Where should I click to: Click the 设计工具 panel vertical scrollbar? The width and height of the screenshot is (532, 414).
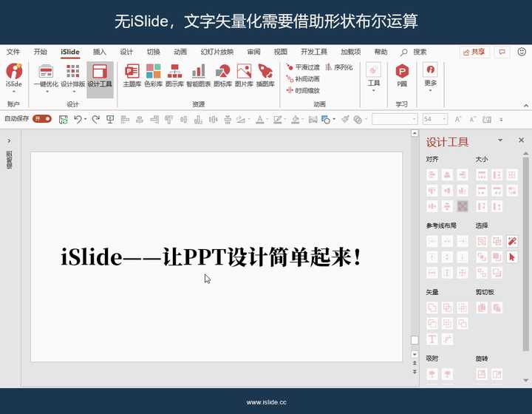(526, 254)
